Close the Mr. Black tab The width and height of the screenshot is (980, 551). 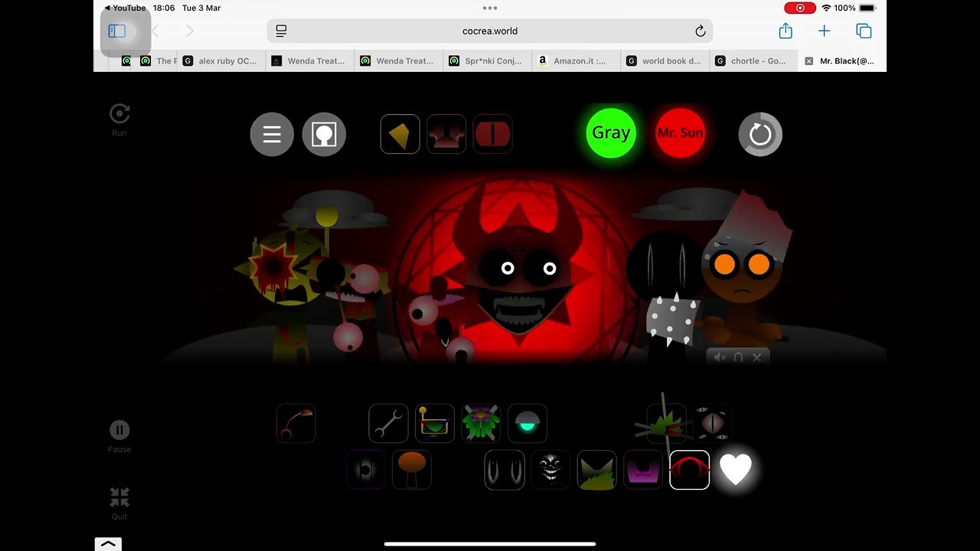pos(808,61)
